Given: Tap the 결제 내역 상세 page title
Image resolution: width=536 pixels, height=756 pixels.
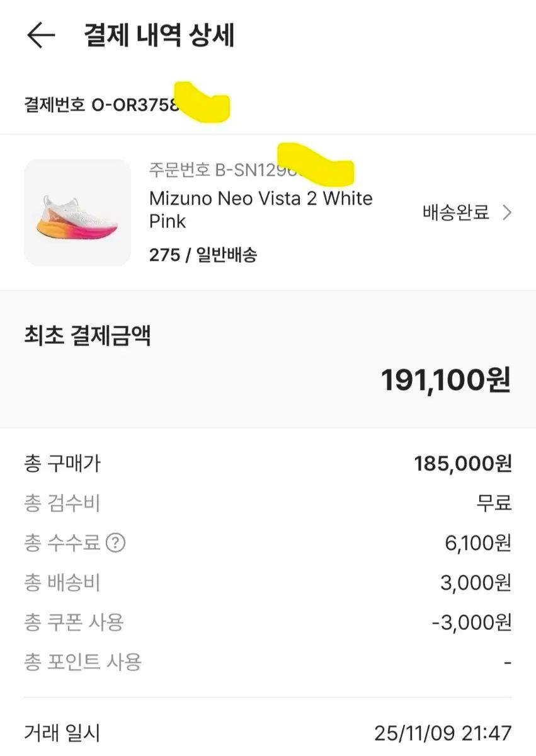Looking at the screenshot, I should (159, 35).
